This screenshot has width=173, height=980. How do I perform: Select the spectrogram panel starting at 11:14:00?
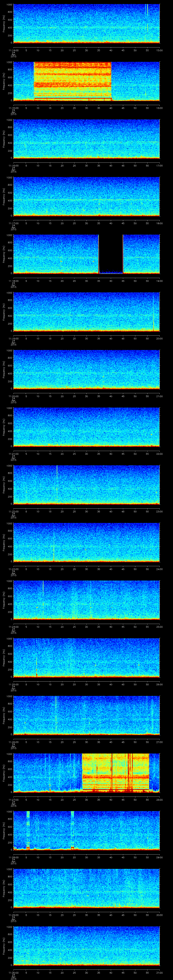coord(86,24)
